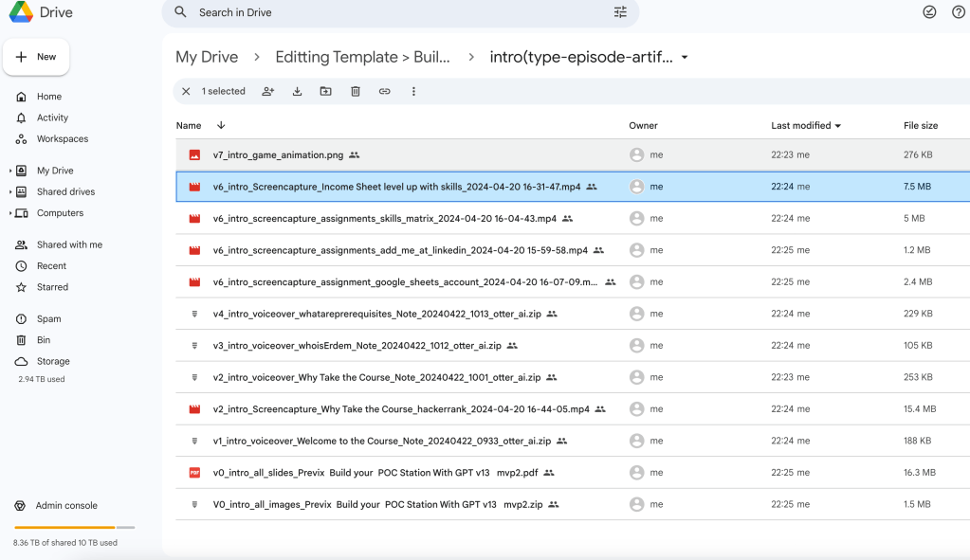
Task: Click shared people icon beside v7_intro_game_animation.png
Action: click(354, 155)
